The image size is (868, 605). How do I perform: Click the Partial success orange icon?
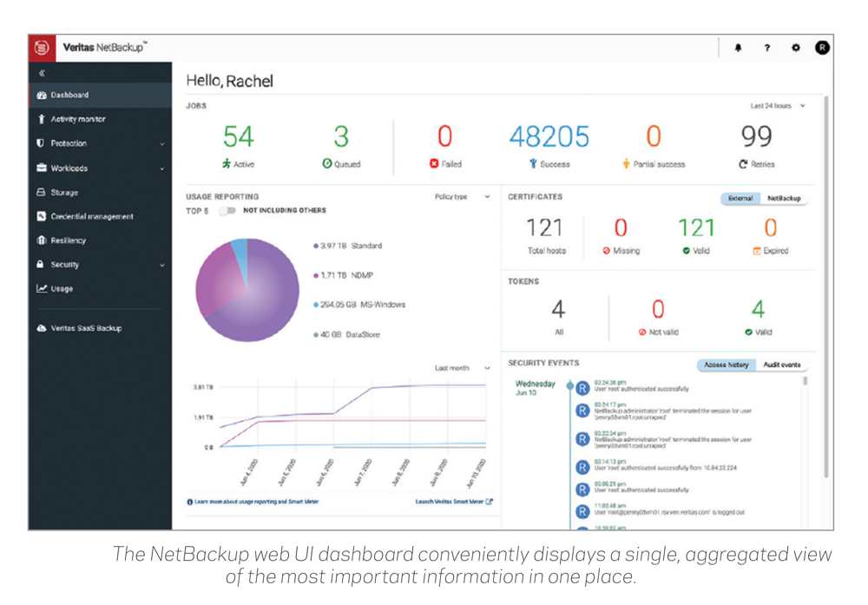point(626,163)
